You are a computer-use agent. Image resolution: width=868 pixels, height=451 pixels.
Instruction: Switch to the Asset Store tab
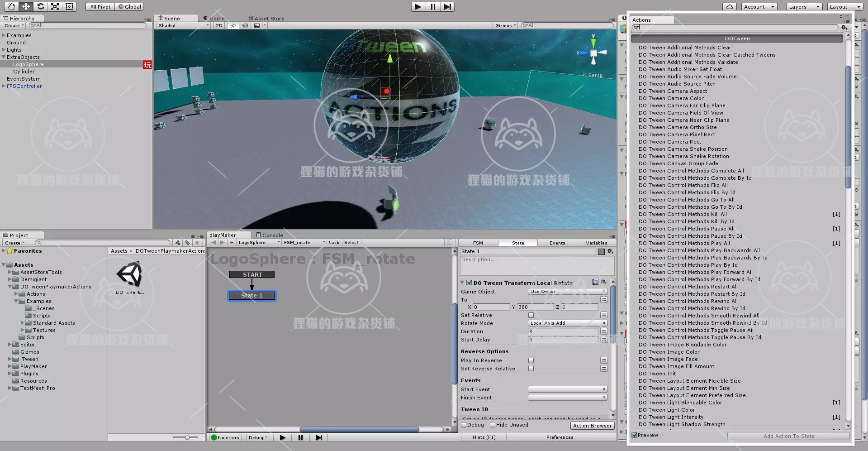tap(266, 19)
